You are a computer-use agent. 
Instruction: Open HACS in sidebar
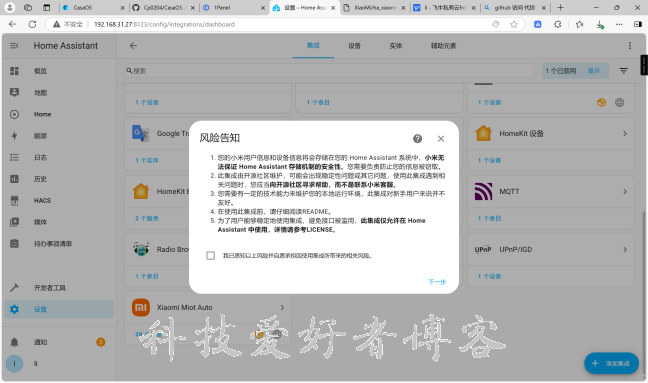click(59, 200)
